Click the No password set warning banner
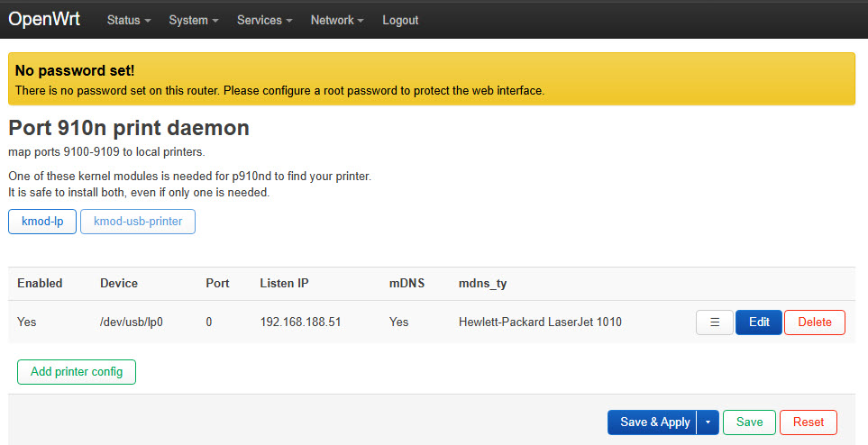 tap(432, 79)
